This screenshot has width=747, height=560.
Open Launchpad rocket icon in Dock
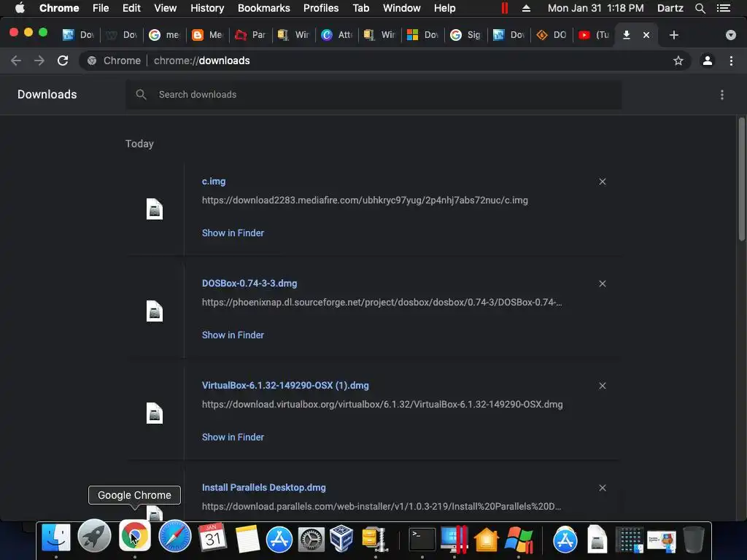click(94, 537)
